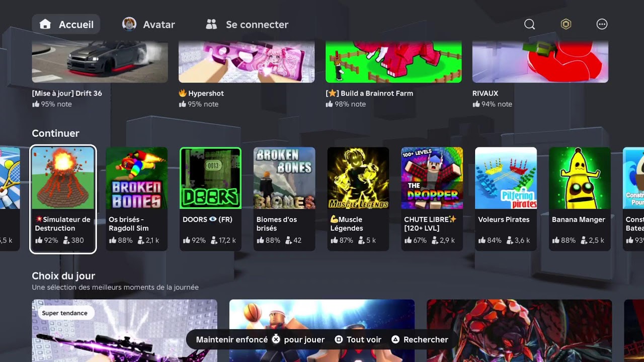Click the Continuer section heading
The width and height of the screenshot is (644, 362).
[x=55, y=133]
